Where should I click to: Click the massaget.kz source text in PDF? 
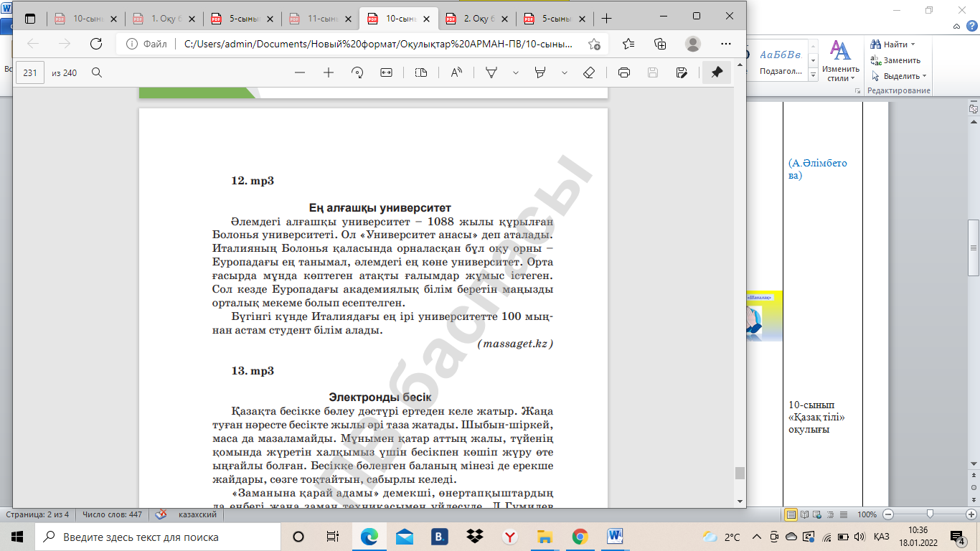click(515, 344)
